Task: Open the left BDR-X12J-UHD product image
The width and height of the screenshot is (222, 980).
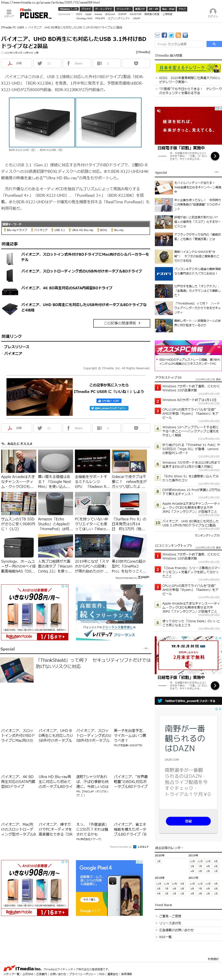Action: point(41,122)
